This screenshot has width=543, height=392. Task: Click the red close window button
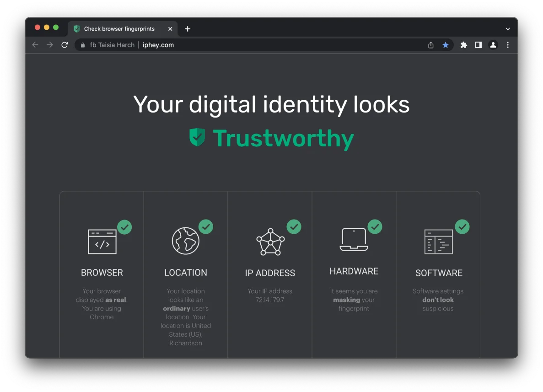tap(38, 27)
